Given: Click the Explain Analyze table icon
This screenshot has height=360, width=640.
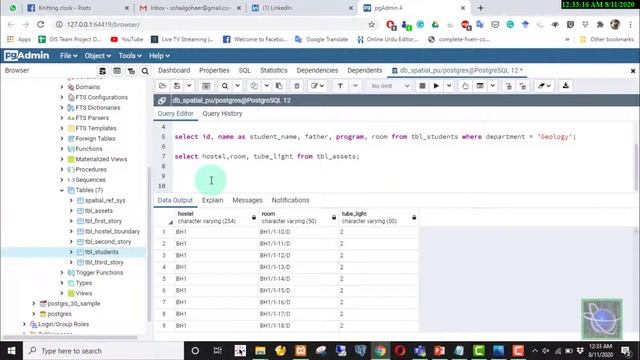Looking at the screenshot, I should pyautogui.click(x=480, y=86).
